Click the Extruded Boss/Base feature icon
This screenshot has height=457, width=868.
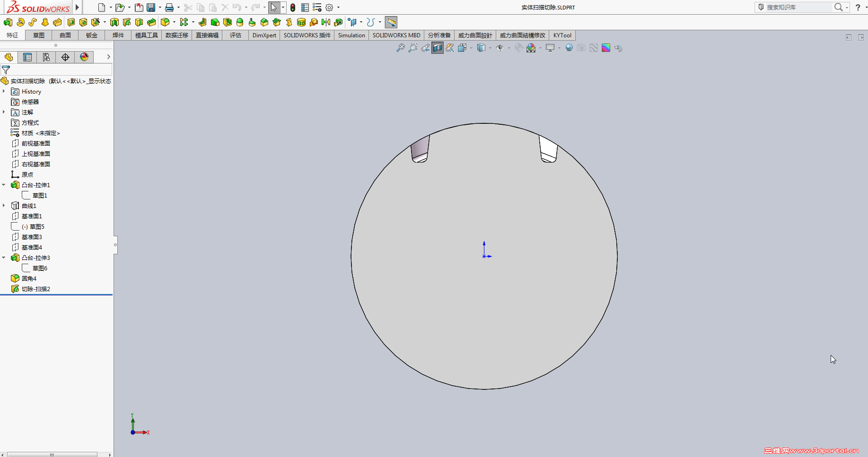[8, 22]
